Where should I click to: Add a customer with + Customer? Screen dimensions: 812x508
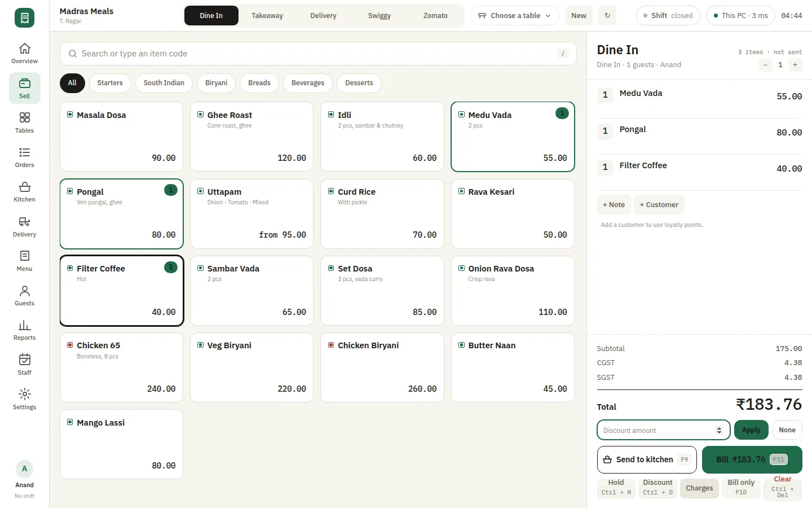[x=659, y=205]
